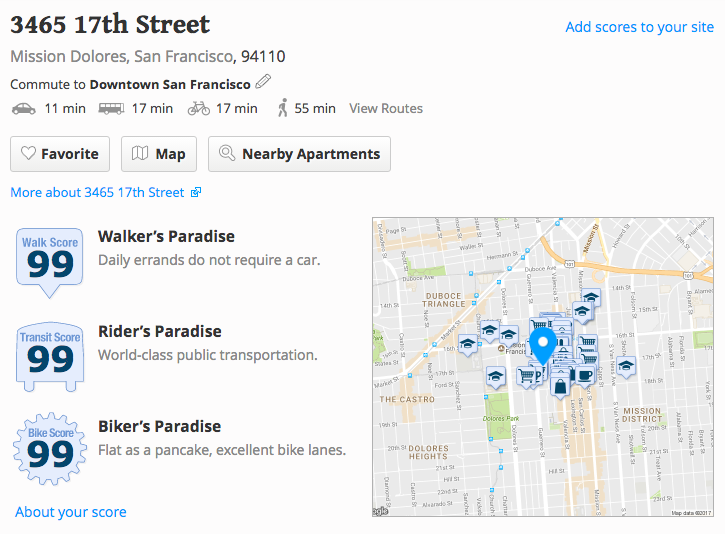The height and width of the screenshot is (534, 725).
Task: Search Nearby Apartments
Action: click(x=299, y=154)
